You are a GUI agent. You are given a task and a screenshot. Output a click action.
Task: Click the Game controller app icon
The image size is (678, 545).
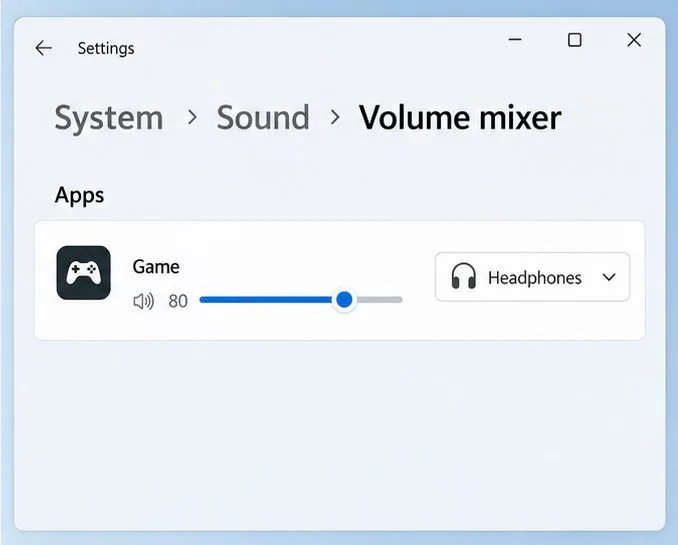[x=83, y=272]
